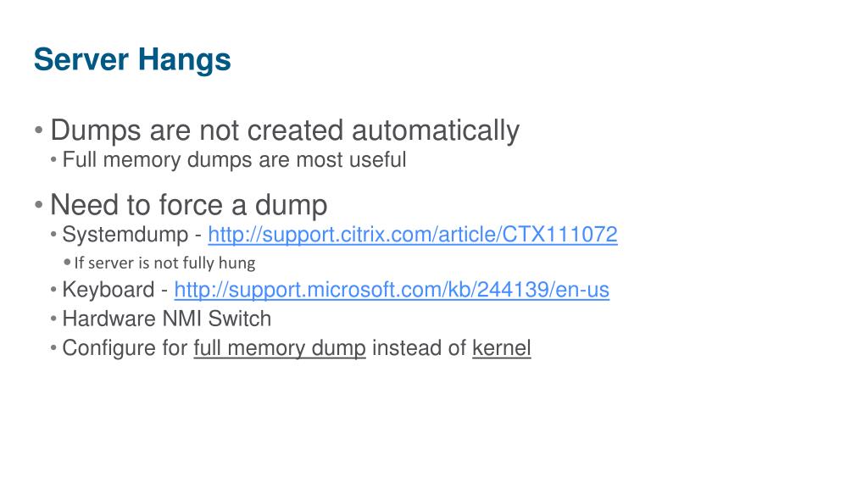Select 'If server is not fully hung' sub-bullet
This screenshot has width=868, height=488.
pos(165,263)
